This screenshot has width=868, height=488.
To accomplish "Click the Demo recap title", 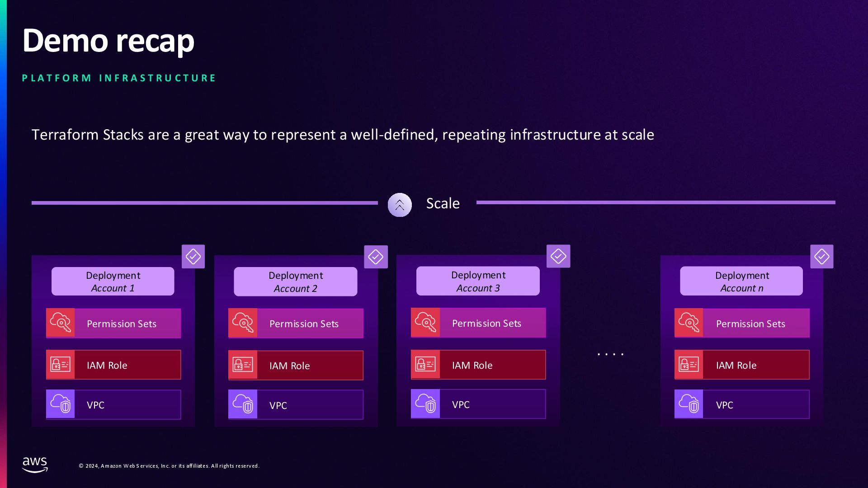I will (x=108, y=41).
